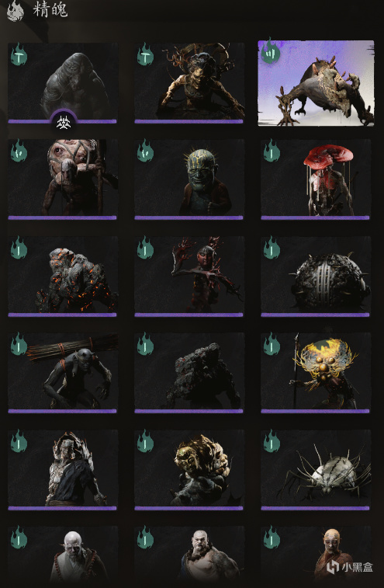Select the big-headed wandering wight spirit
Viewport: 384px width, 588px height.
click(63, 83)
